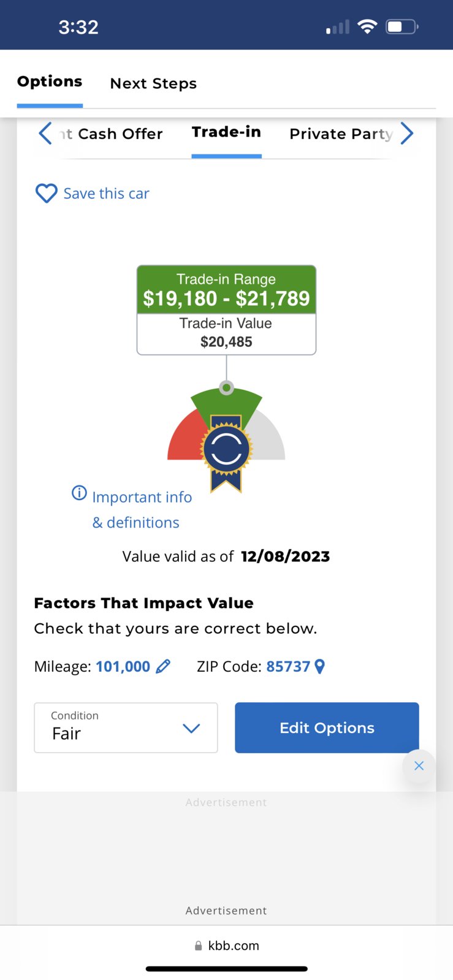Tap the info circle icon

tap(79, 493)
